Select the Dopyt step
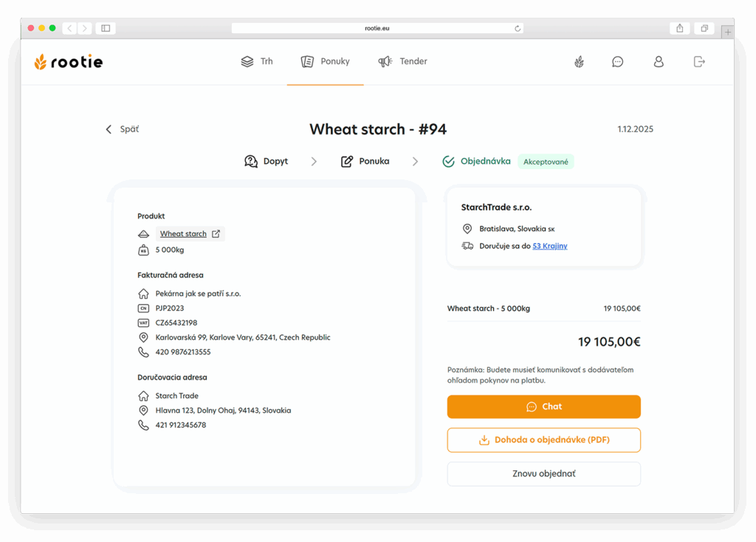The width and height of the screenshot is (756, 542). coord(267,161)
